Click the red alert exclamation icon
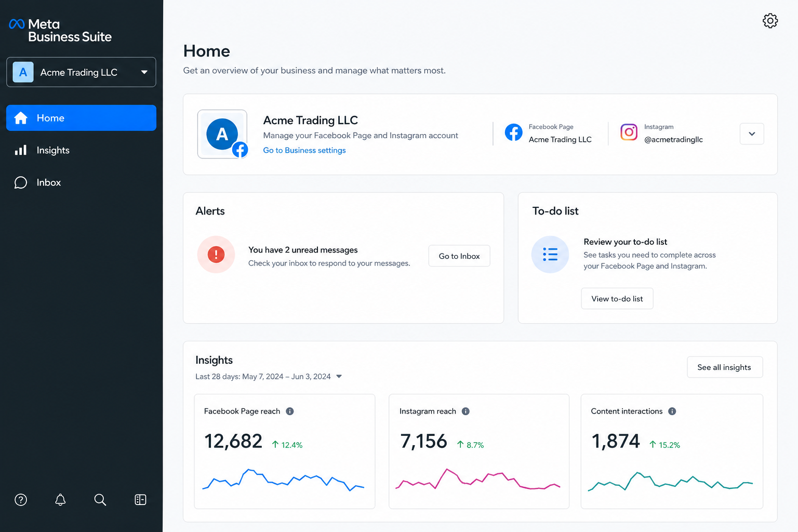Image resolution: width=798 pixels, height=532 pixels. pos(216,255)
